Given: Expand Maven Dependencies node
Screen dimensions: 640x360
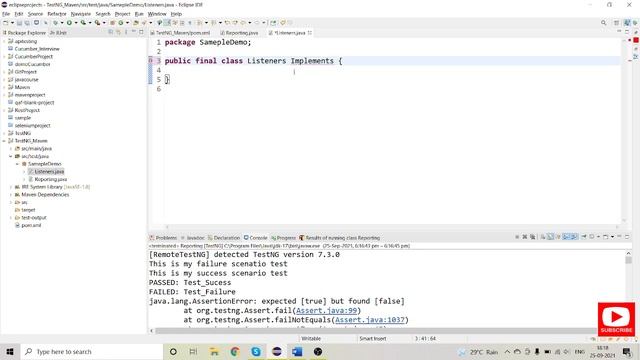Looking at the screenshot, I should click(x=11, y=195).
